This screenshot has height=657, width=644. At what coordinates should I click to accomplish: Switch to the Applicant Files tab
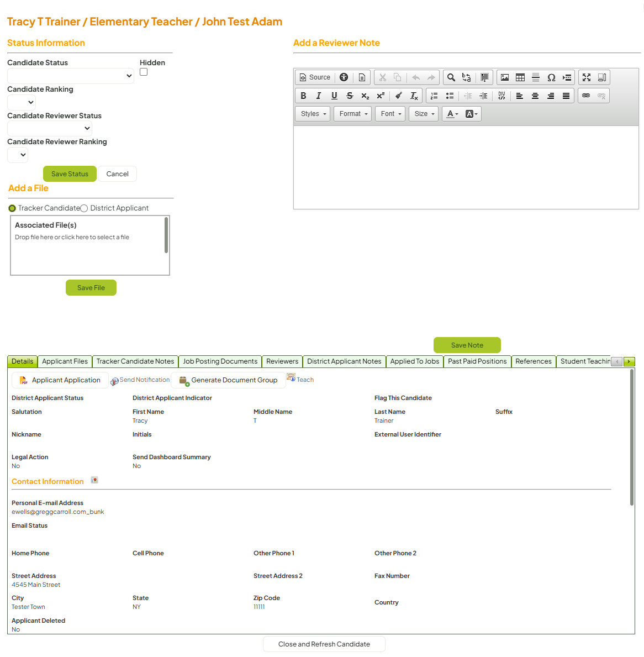(x=65, y=361)
